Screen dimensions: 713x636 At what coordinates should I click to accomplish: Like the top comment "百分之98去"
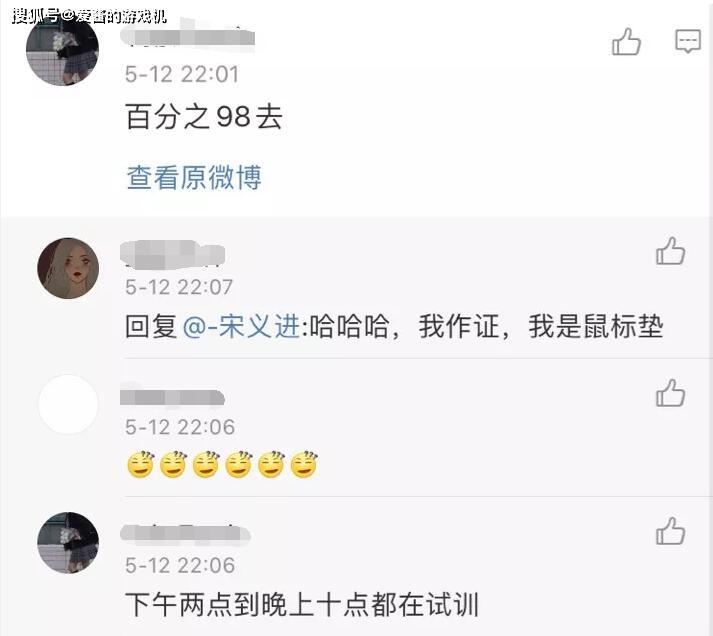point(626,42)
